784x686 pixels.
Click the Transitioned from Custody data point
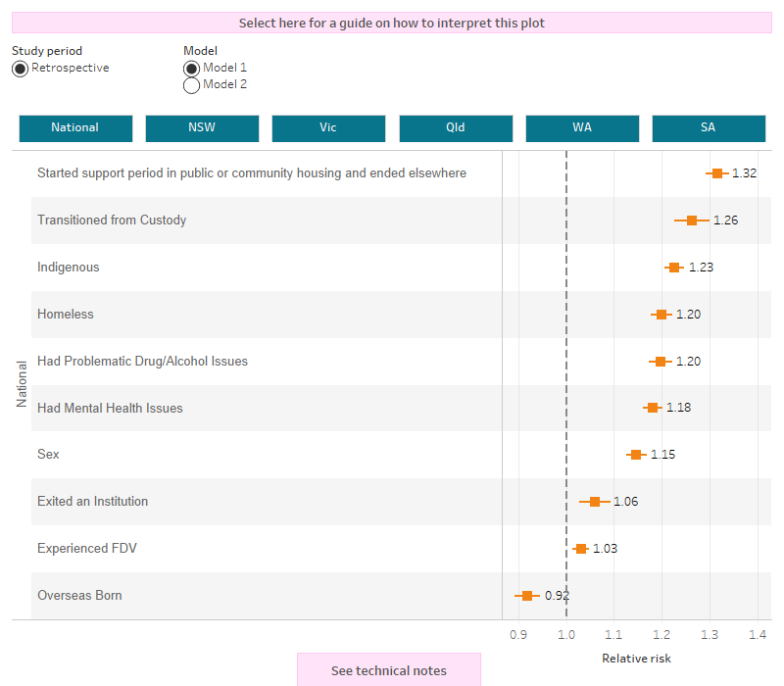[690, 220]
